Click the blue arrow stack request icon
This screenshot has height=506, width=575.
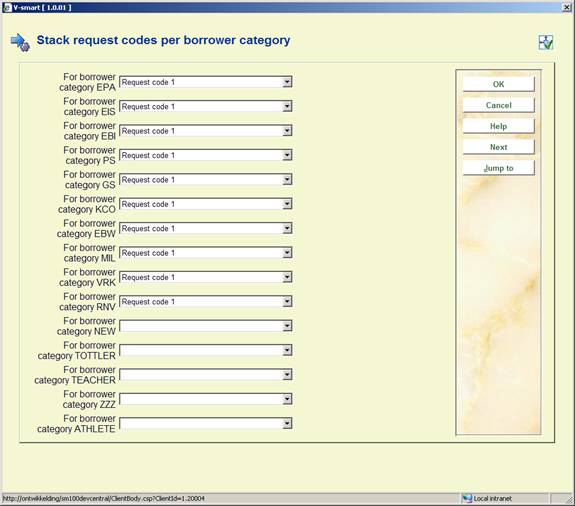pos(20,42)
